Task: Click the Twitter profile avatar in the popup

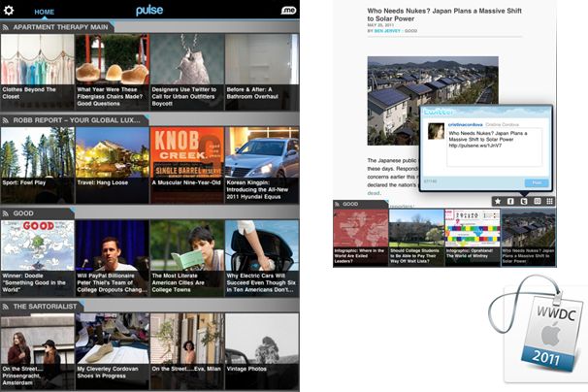Action: click(x=436, y=131)
